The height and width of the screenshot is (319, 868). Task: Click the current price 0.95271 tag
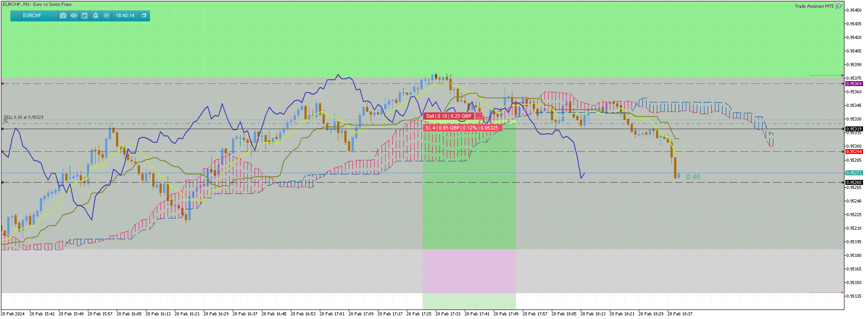pyautogui.click(x=854, y=173)
